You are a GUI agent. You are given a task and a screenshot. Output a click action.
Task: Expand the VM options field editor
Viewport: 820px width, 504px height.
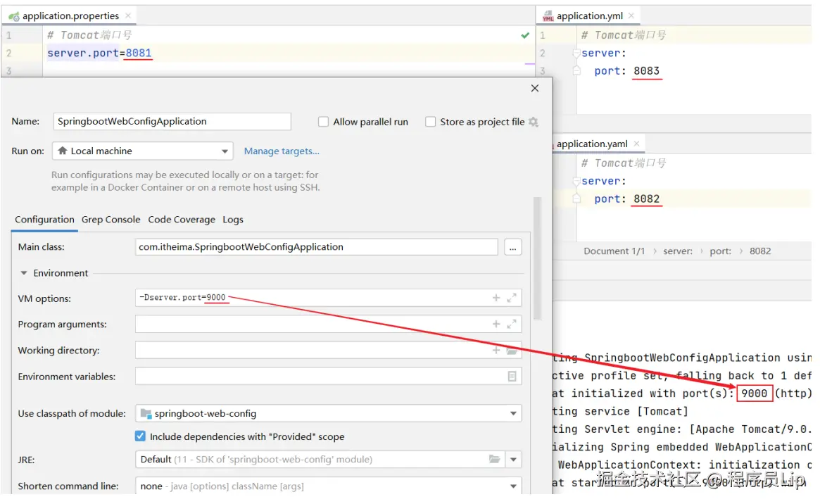512,298
